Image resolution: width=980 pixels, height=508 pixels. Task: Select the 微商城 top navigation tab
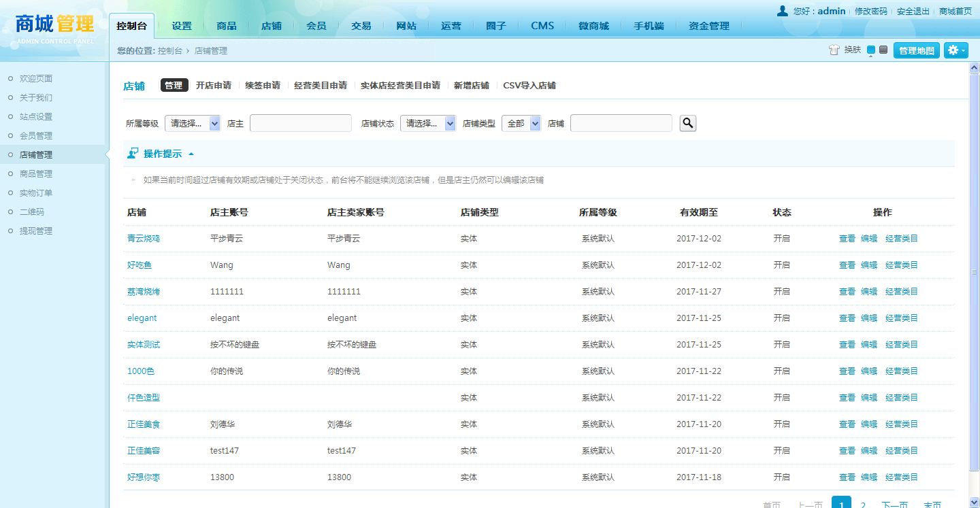point(593,26)
